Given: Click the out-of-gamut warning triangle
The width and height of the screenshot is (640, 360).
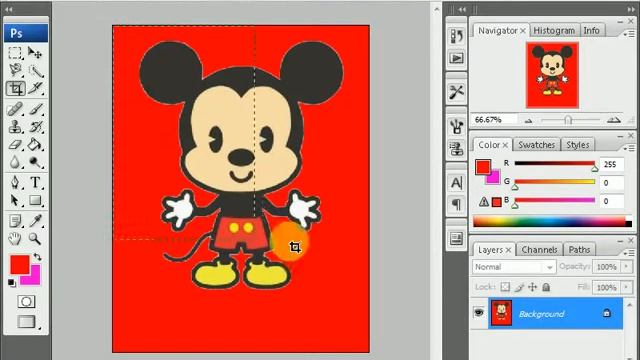Looking at the screenshot, I should [484, 201].
